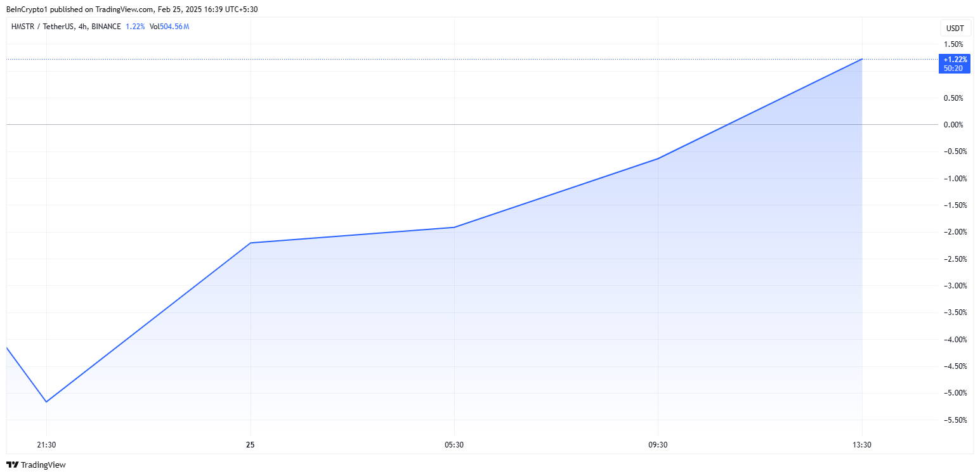Toggle the USDT currency unit button

[x=955, y=27]
